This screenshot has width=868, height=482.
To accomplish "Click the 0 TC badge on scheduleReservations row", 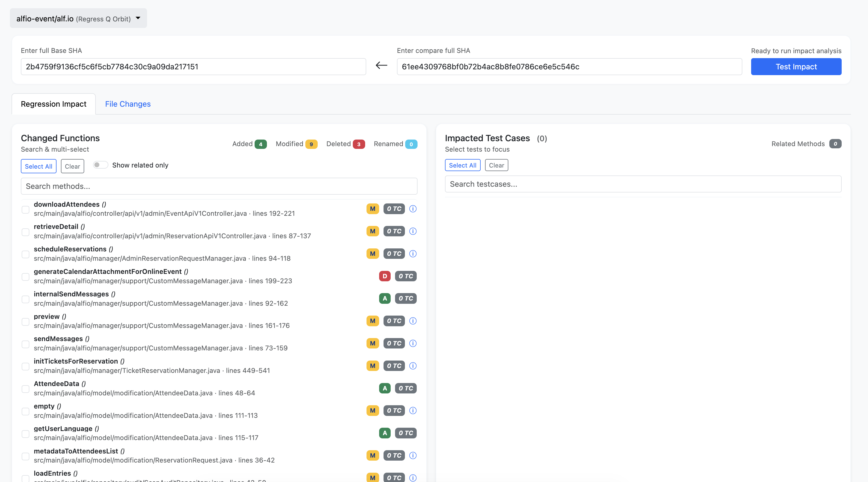I will 394,254.
